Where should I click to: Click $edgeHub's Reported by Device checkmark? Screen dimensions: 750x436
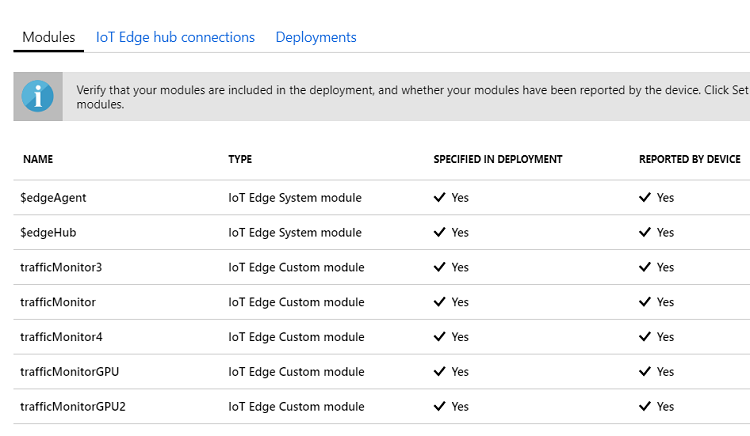tap(645, 233)
